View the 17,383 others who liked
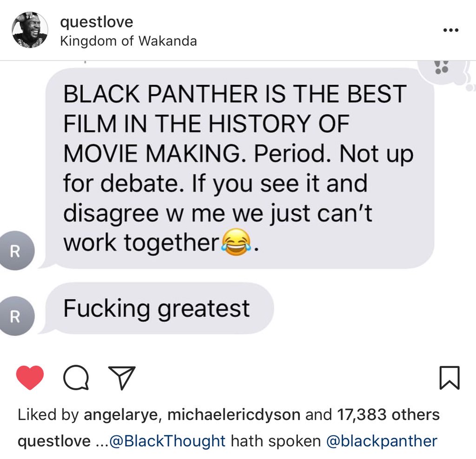The width and height of the screenshot is (476, 459). 388,415
